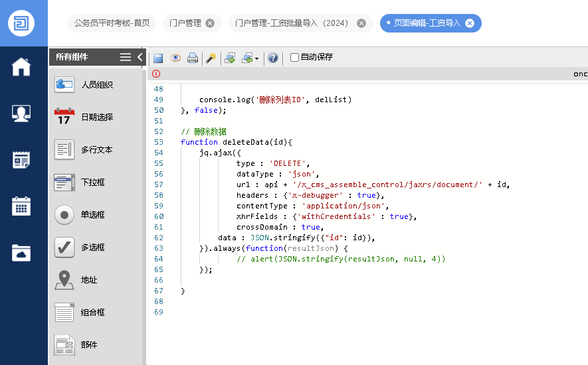This screenshot has width=588, height=365.
Task: Open the 所有组件 hamburger menu
Action: click(x=126, y=57)
